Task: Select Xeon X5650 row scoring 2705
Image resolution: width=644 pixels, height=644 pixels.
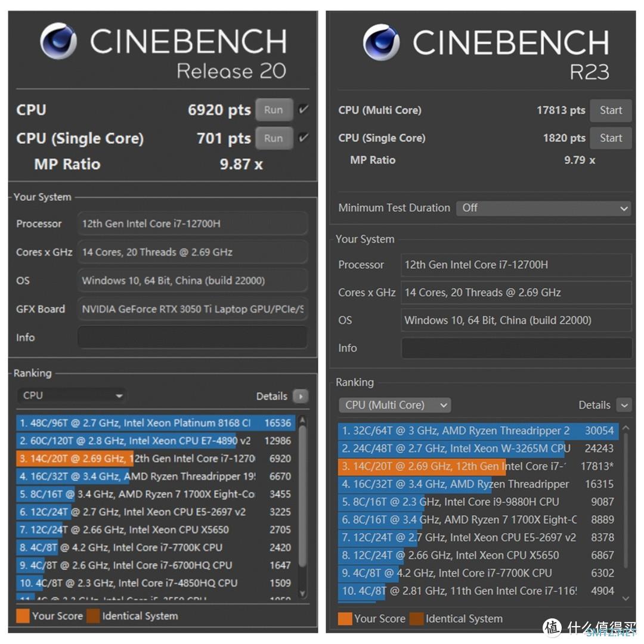Action: (156, 530)
